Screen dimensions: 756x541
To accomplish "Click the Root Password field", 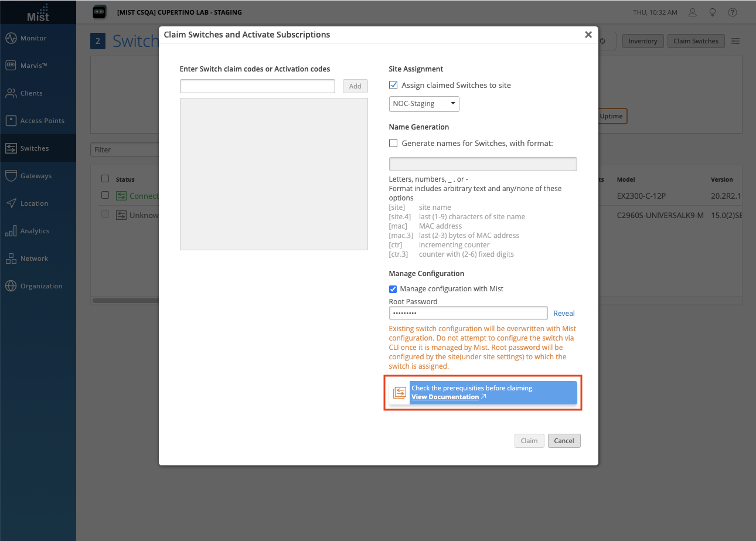I will coord(468,313).
